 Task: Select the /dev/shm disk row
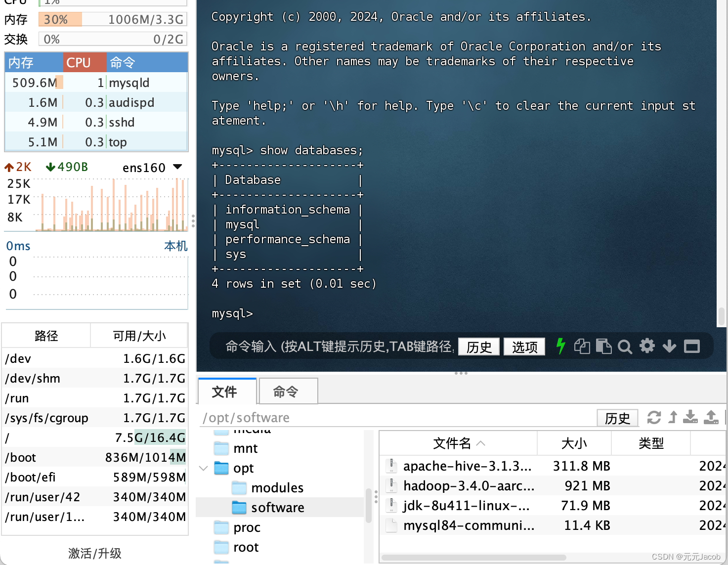[x=95, y=378]
